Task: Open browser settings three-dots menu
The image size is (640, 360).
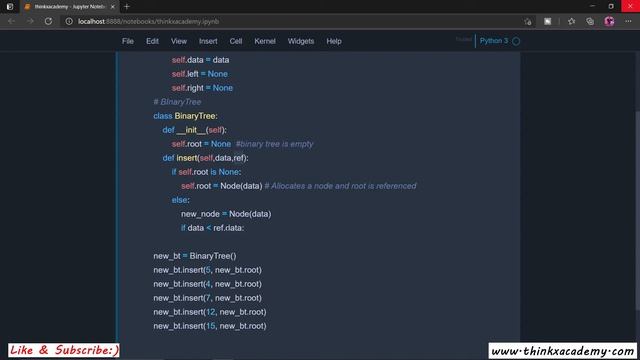Action: (628, 21)
